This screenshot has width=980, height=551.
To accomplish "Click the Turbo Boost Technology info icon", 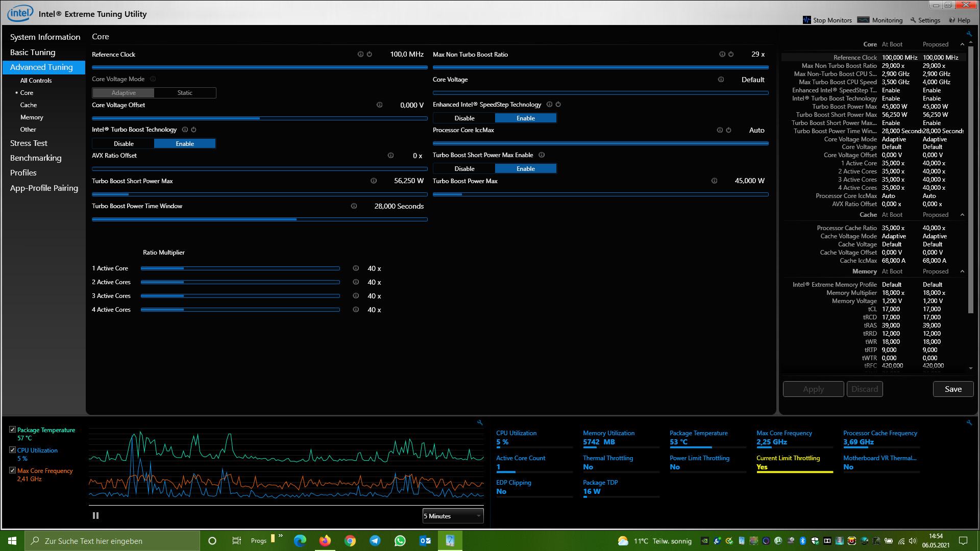I will coord(185,130).
